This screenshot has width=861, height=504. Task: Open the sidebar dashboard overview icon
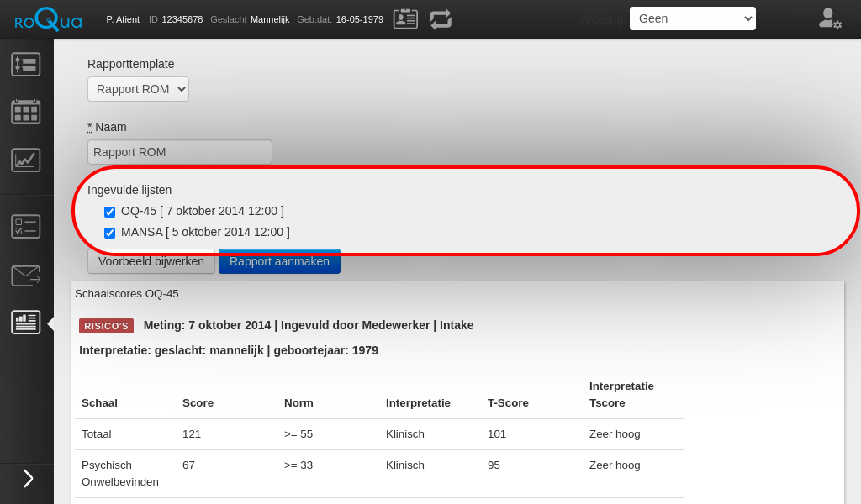[25, 65]
